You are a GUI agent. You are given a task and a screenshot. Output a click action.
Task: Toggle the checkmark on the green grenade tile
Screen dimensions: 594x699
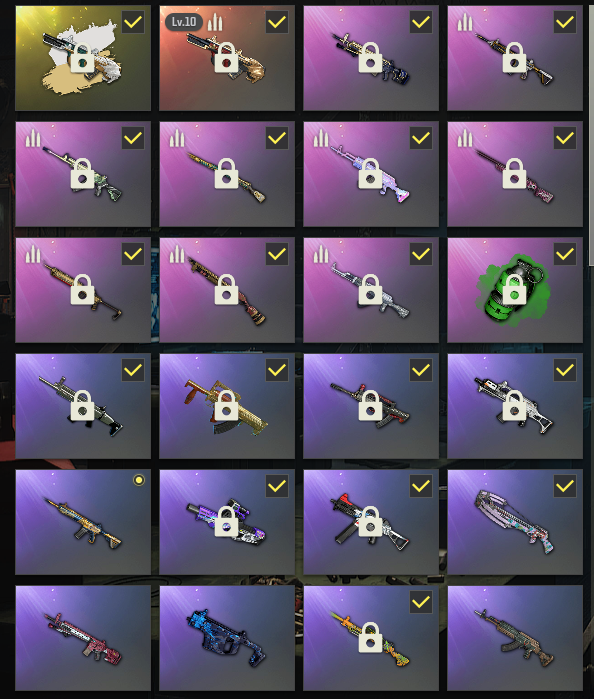(565, 254)
